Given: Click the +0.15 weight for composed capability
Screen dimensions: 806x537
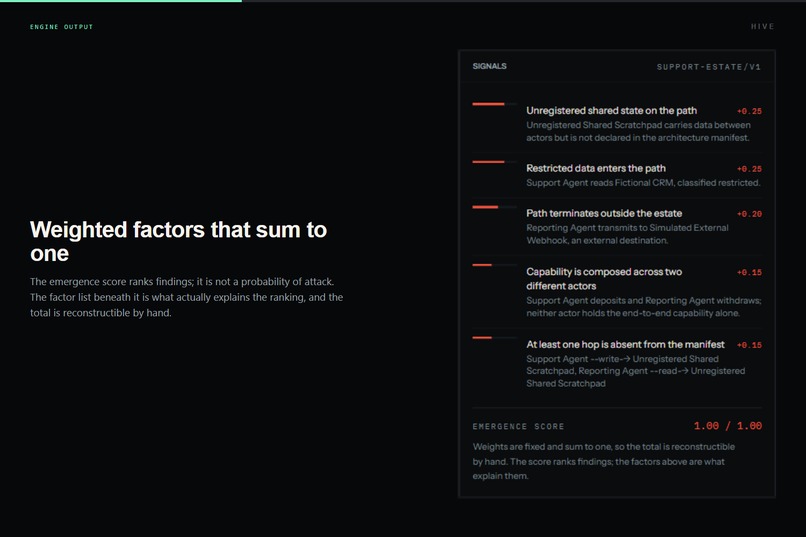Looking at the screenshot, I should point(749,272).
